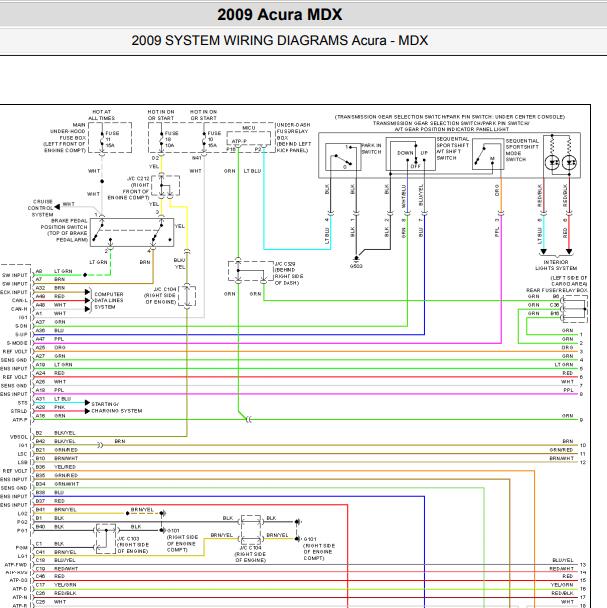This screenshot has height=608, width=607.
Task: Select the 'B34 GRN/WHT' pin row
Action: coord(57,484)
